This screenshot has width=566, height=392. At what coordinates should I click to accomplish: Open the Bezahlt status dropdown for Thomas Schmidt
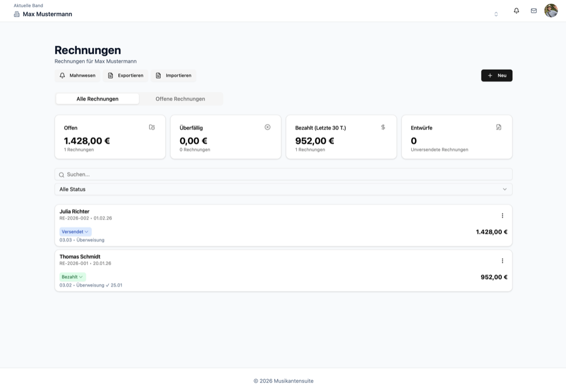tap(72, 277)
